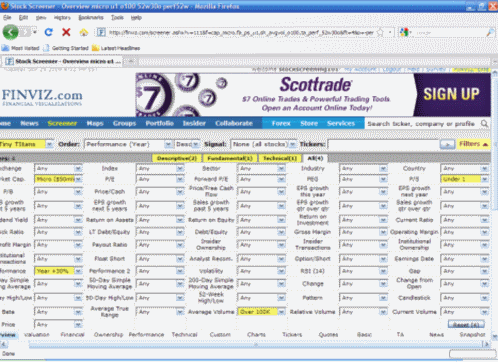Go to the Home page icon

click(84, 32)
